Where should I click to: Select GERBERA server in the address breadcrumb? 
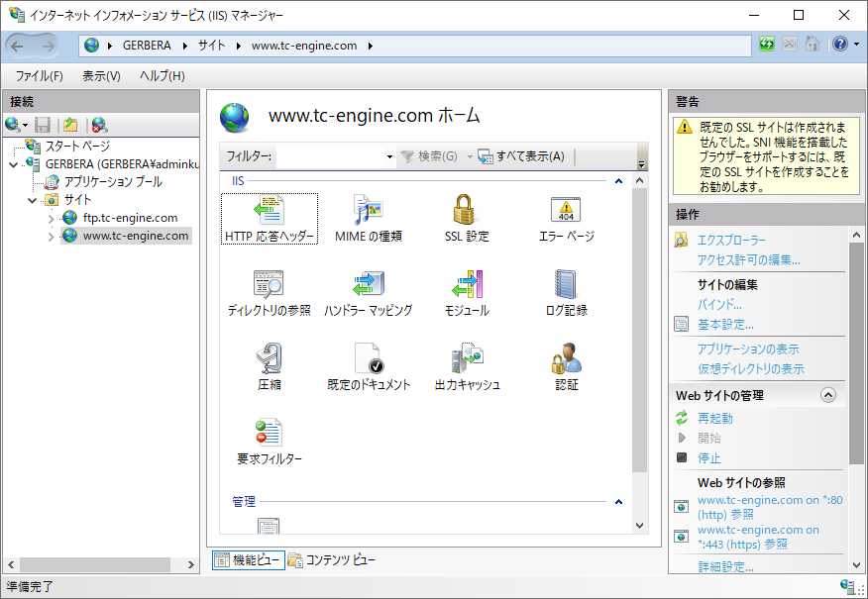click(147, 46)
